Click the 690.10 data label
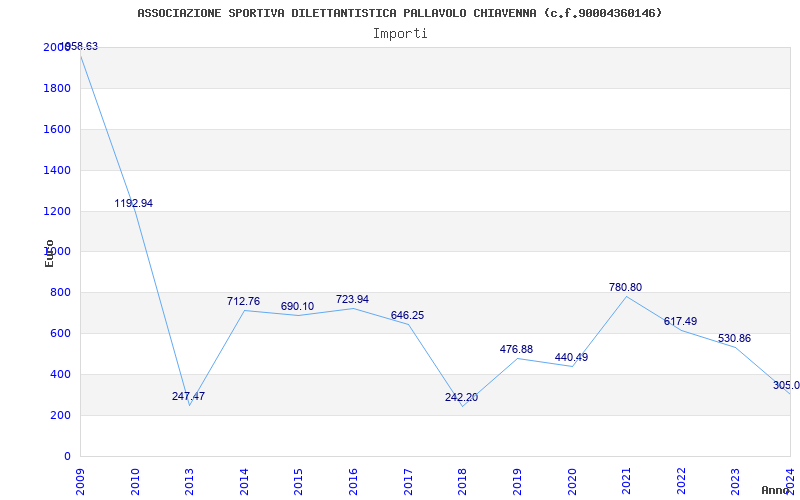 [297, 307]
